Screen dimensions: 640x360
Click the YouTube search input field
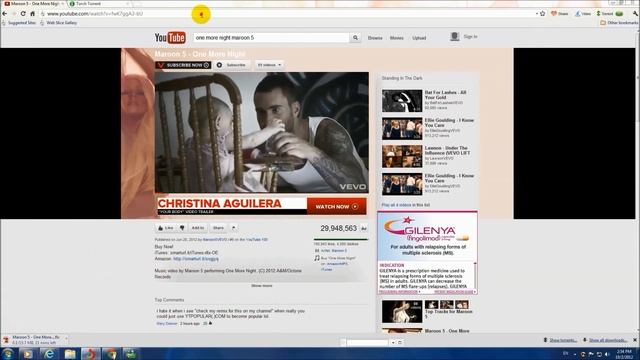271,38
